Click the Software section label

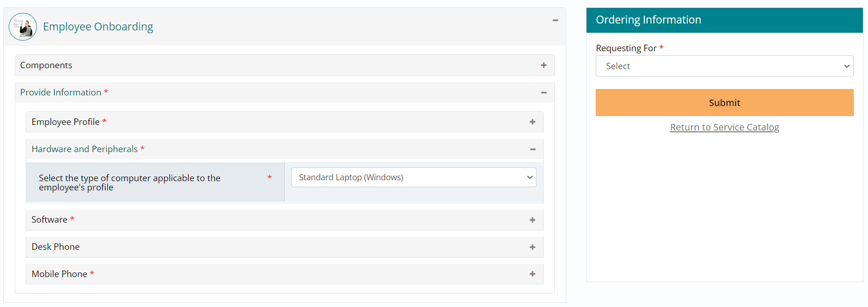pyautogui.click(x=49, y=220)
